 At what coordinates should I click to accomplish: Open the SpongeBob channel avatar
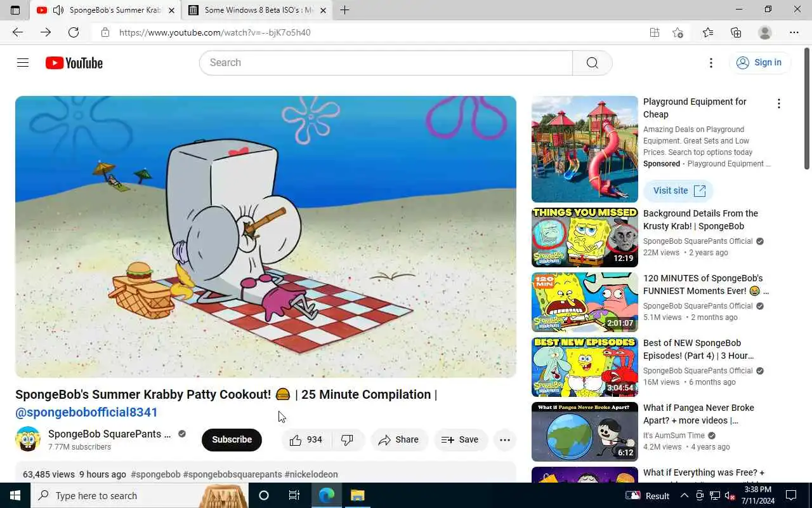(x=28, y=439)
